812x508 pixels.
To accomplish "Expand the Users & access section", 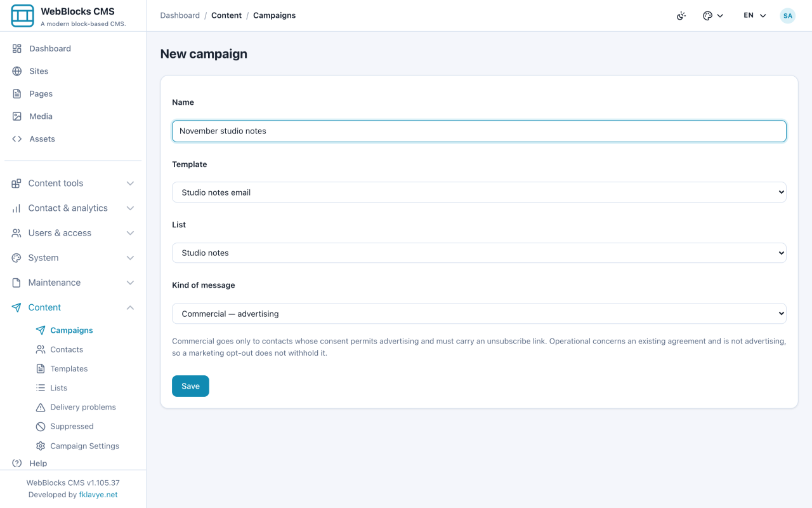I will tap(73, 233).
